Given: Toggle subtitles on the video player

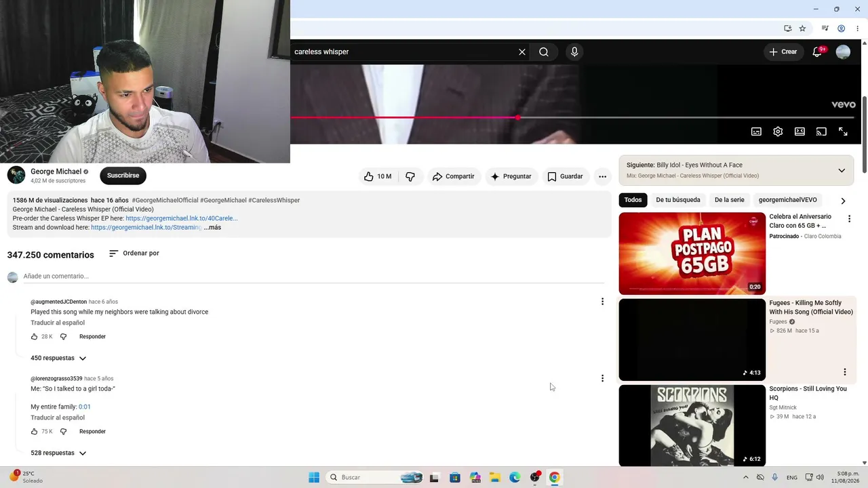Looking at the screenshot, I should (x=756, y=131).
